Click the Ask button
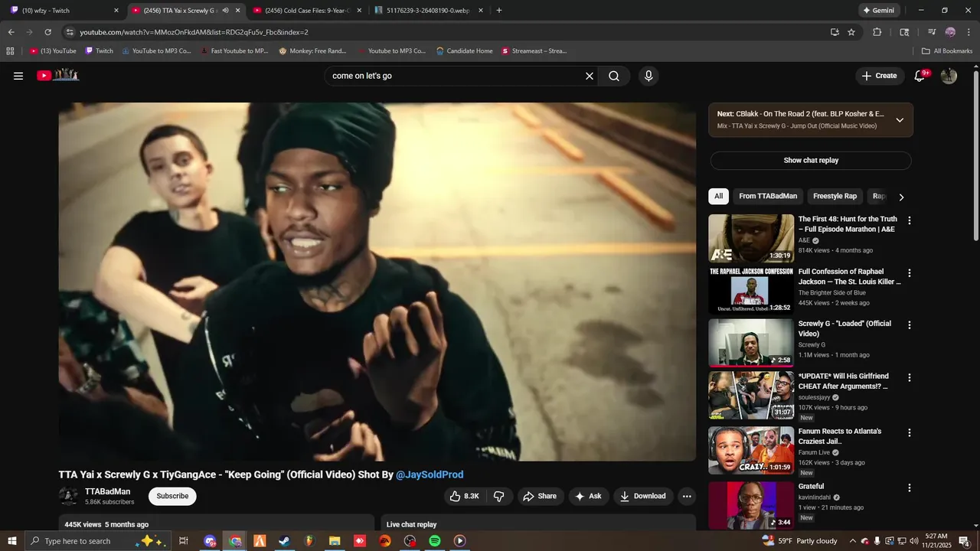This screenshot has width=980, height=551. (588, 496)
